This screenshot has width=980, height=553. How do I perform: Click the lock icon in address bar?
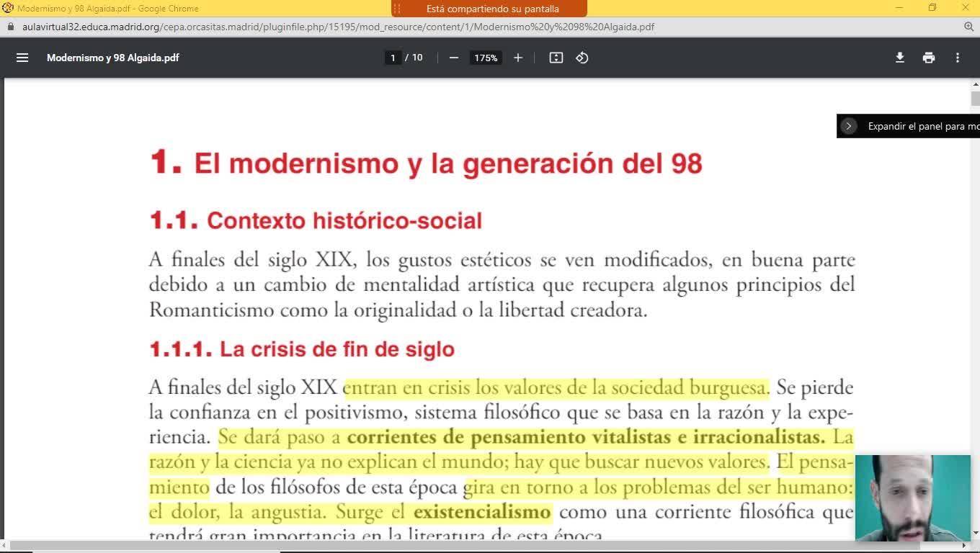coord(10,27)
